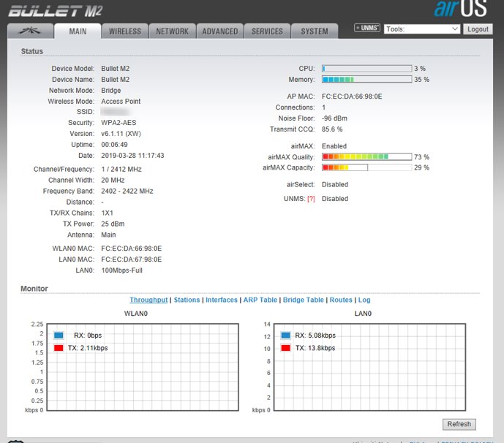Click the frequency band 2402 - 2422 MHz
The height and width of the screenshot is (443, 504).
tap(127, 191)
